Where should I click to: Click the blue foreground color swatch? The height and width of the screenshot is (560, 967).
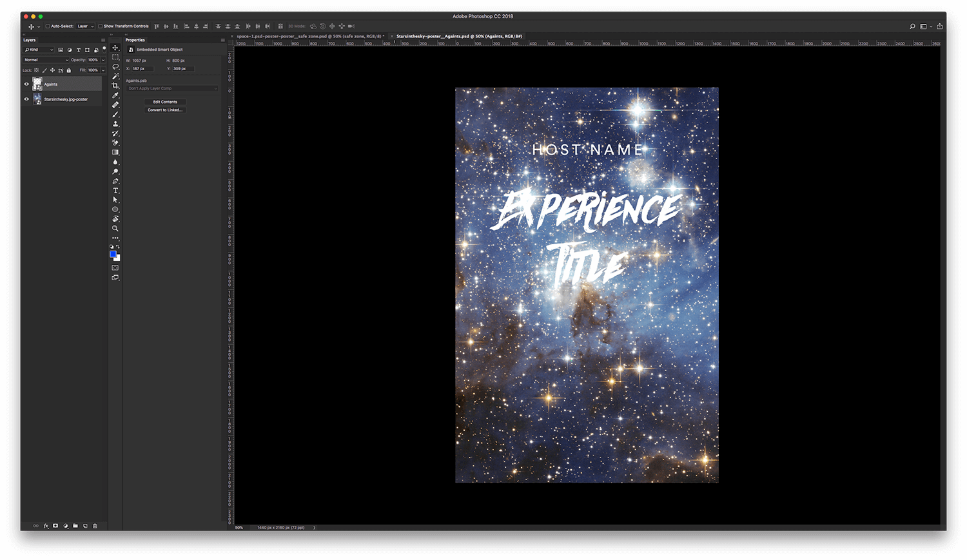pyautogui.click(x=113, y=254)
